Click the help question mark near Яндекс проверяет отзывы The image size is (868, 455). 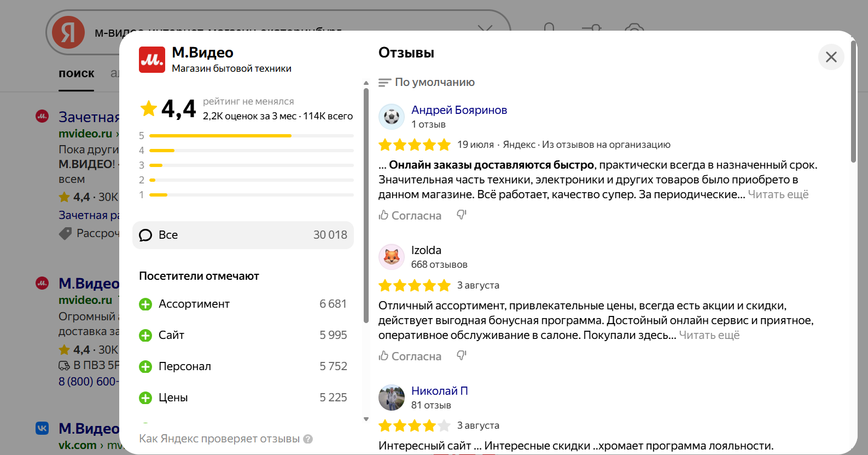pos(308,439)
